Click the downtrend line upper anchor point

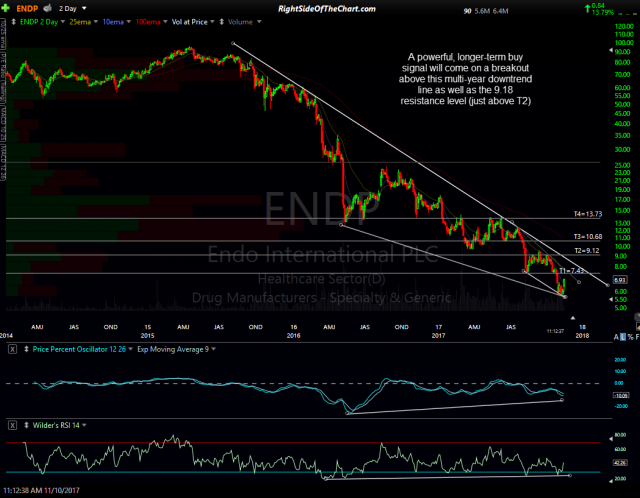[x=233, y=43]
